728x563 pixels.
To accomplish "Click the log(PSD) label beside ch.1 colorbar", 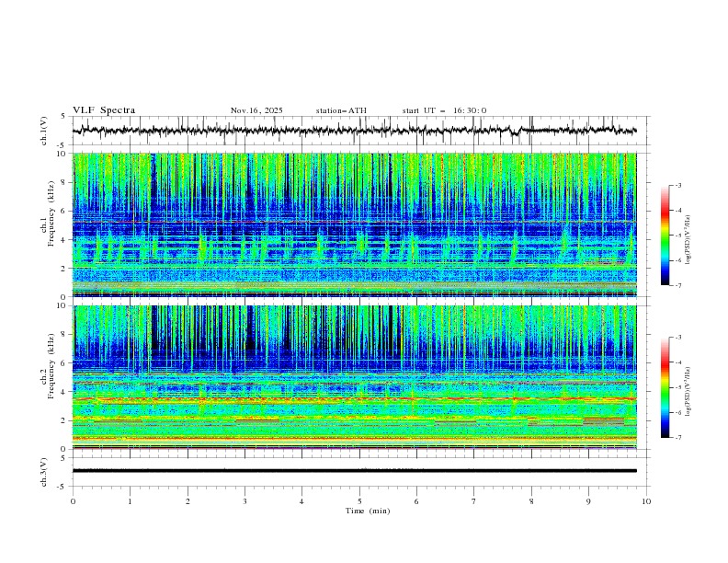I will [x=688, y=240].
